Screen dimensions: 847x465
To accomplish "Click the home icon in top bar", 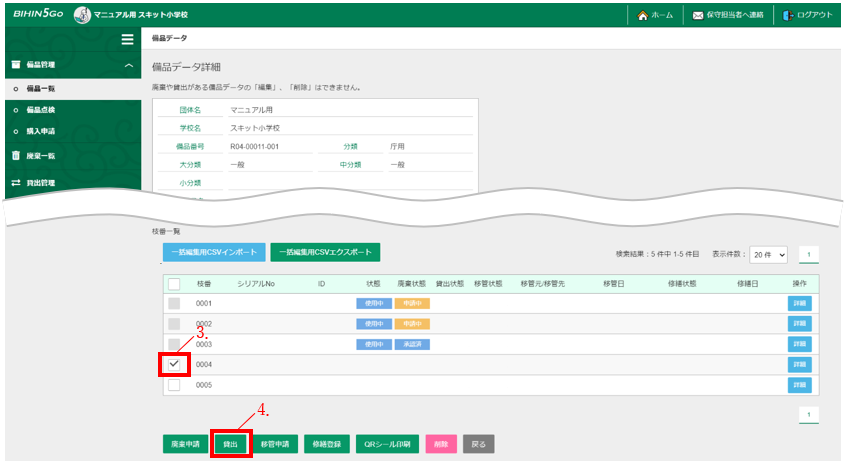I will click(642, 15).
